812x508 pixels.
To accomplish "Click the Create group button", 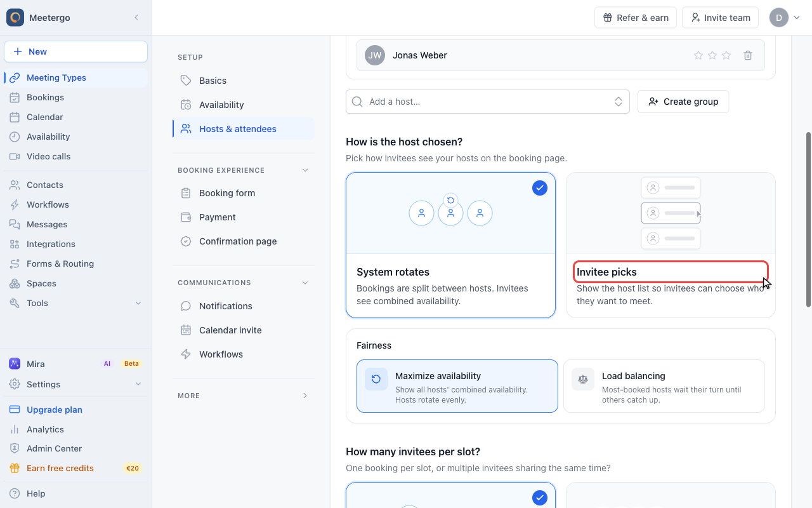I will click(x=683, y=102).
